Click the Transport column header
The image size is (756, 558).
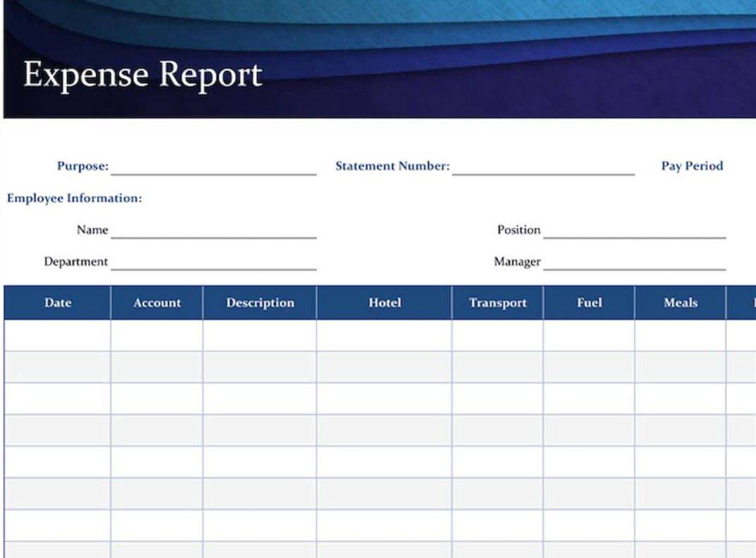[497, 303]
